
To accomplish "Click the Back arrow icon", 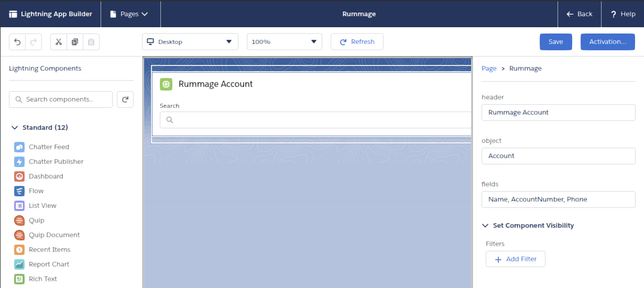I will pos(570,14).
